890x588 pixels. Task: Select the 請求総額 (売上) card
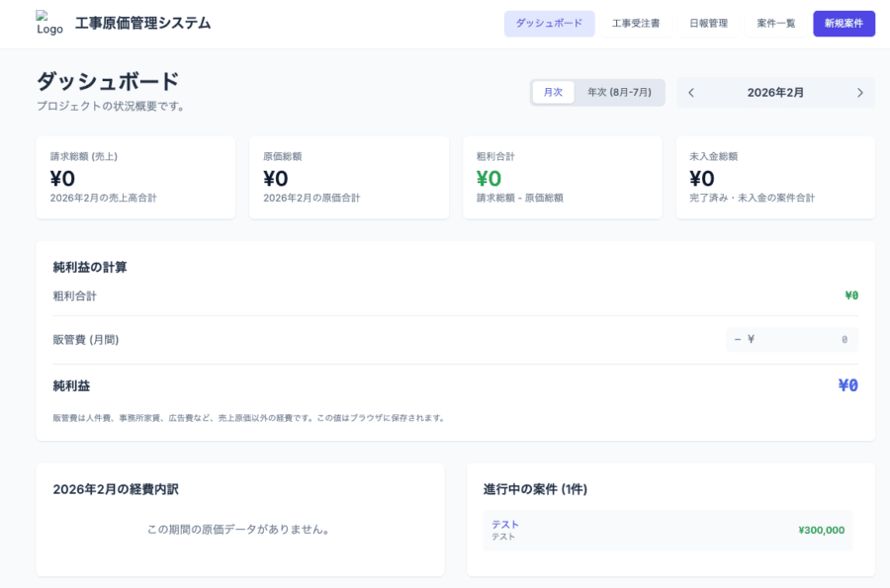click(x=135, y=177)
